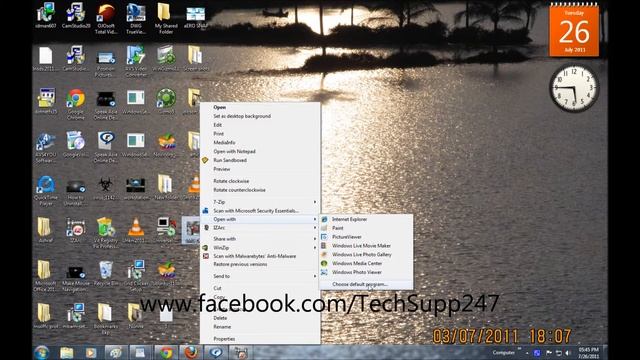Viewport: 640px width, 360px height.
Task: Open with Windows Photo Viewer
Action: 366,272
